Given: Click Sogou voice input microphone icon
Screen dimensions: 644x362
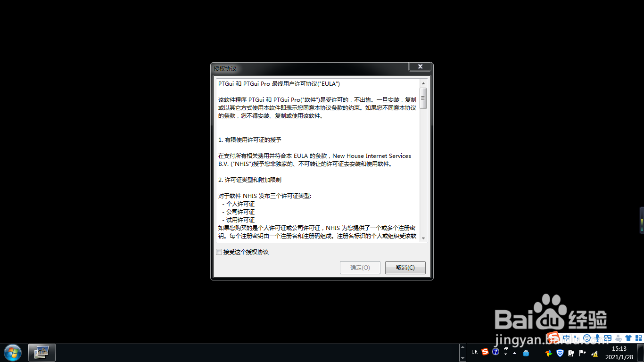Looking at the screenshot, I should click(x=597, y=337).
